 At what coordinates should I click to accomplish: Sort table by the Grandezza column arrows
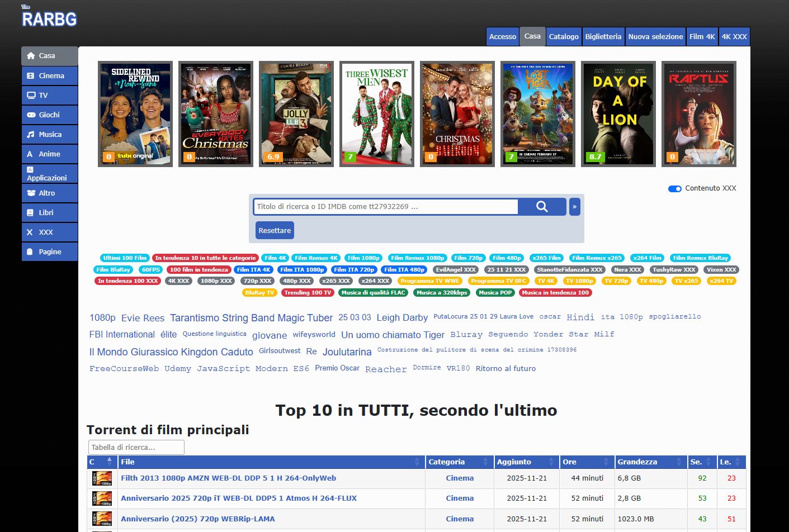point(679,462)
